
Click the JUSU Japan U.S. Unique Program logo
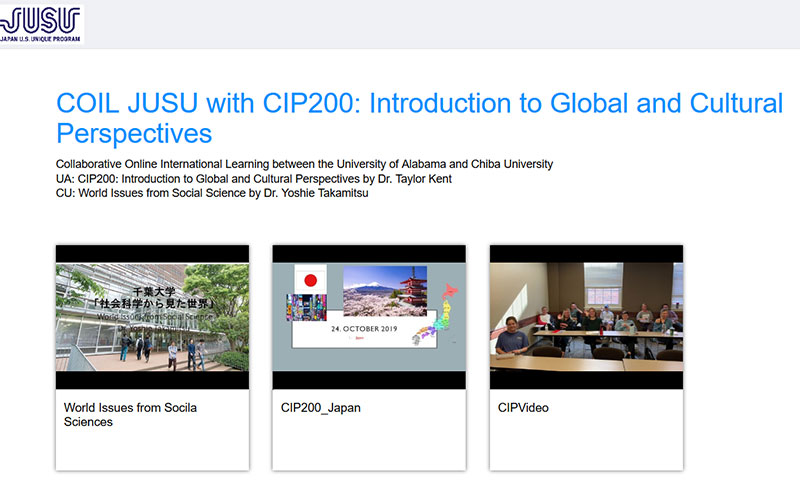pos(41,24)
